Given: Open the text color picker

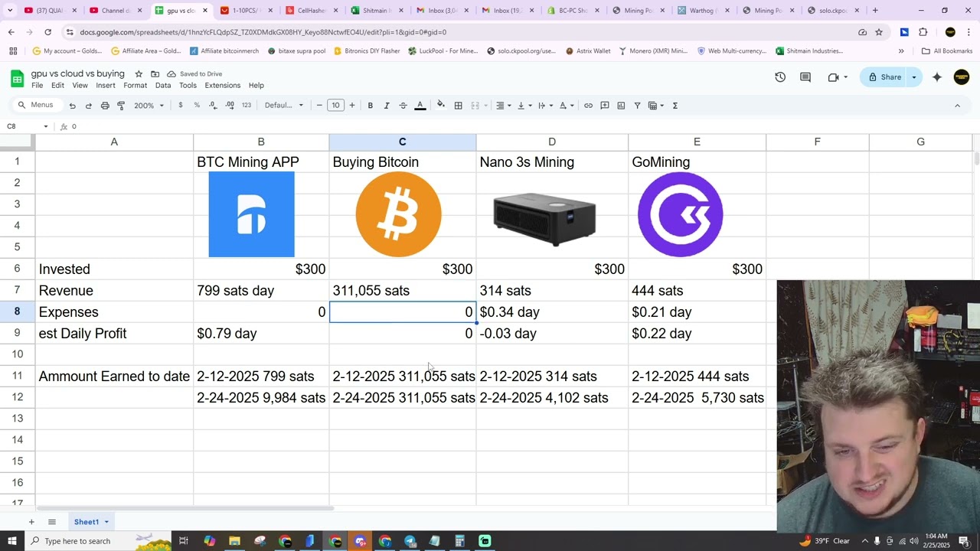Looking at the screenshot, I should [x=420, y=106].
